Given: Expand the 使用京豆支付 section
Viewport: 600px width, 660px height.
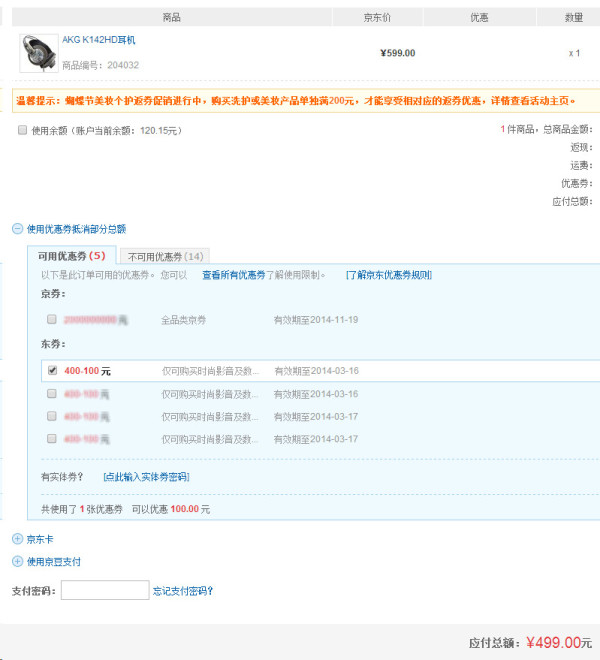Looking at the screenshot, I should (x=53, y=562).
